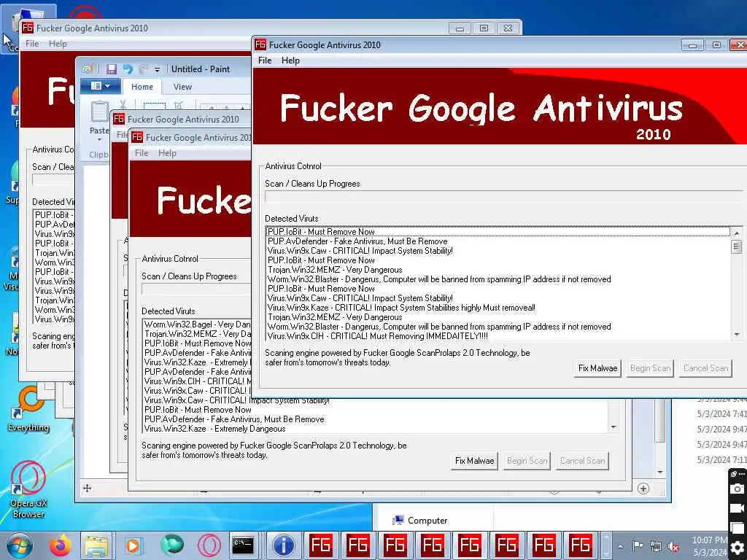This screenshot has height=560, width=747.
Task: Open Opera GX from the taskbar
Action: coord(209,545)
